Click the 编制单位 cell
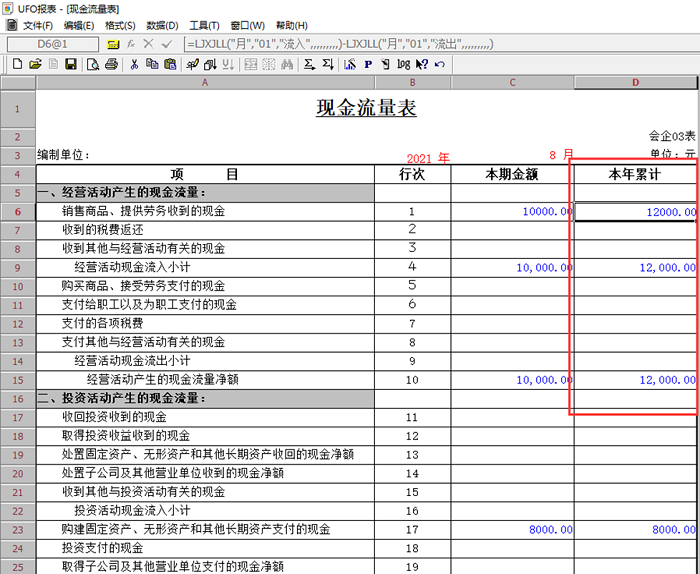The height and width of the screenshot is (574, 700). [63, 155]
